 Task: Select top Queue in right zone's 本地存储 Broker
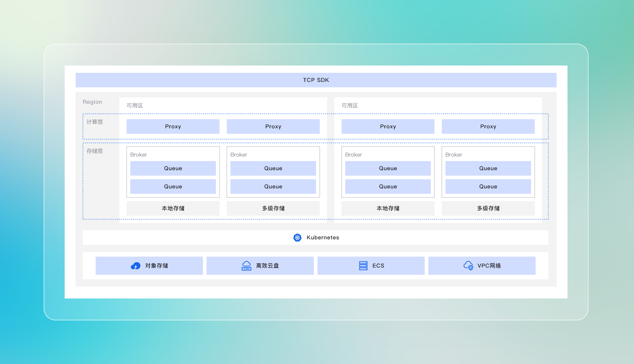388,168
